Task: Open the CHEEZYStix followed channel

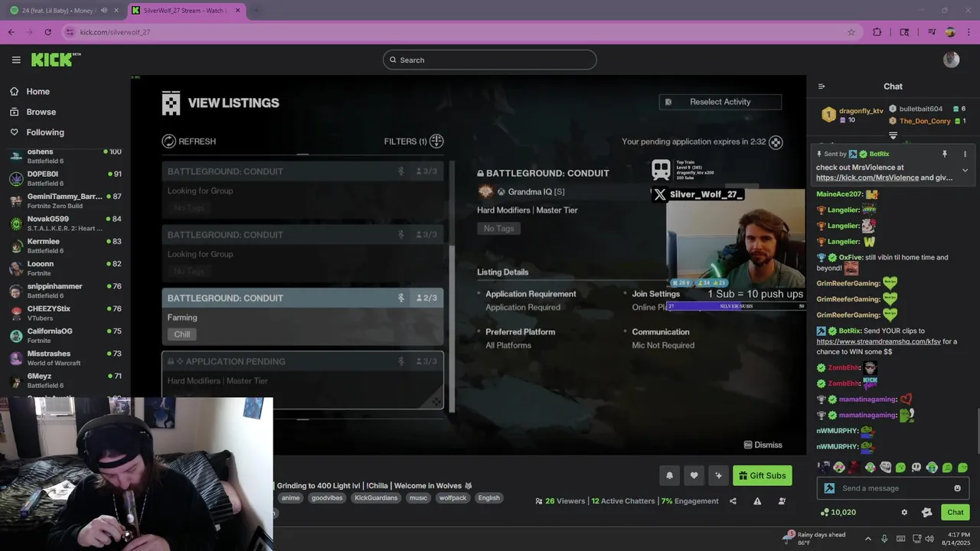Action: [65, 313]
